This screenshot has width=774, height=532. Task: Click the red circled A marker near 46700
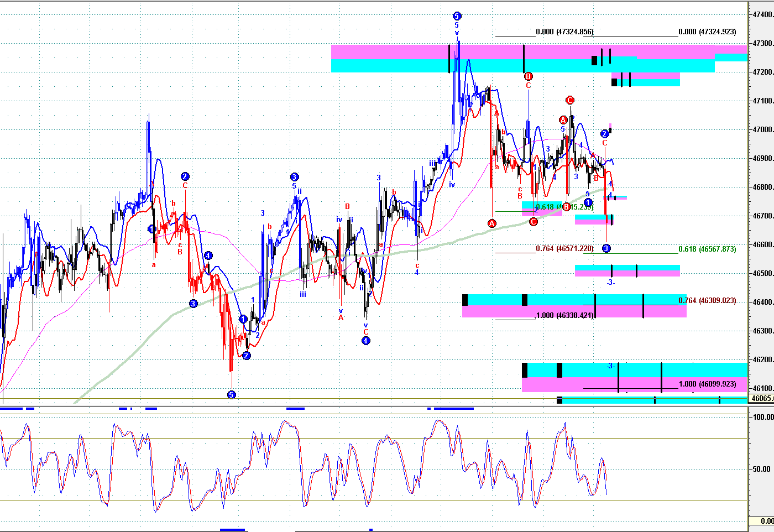pos(492,223)
